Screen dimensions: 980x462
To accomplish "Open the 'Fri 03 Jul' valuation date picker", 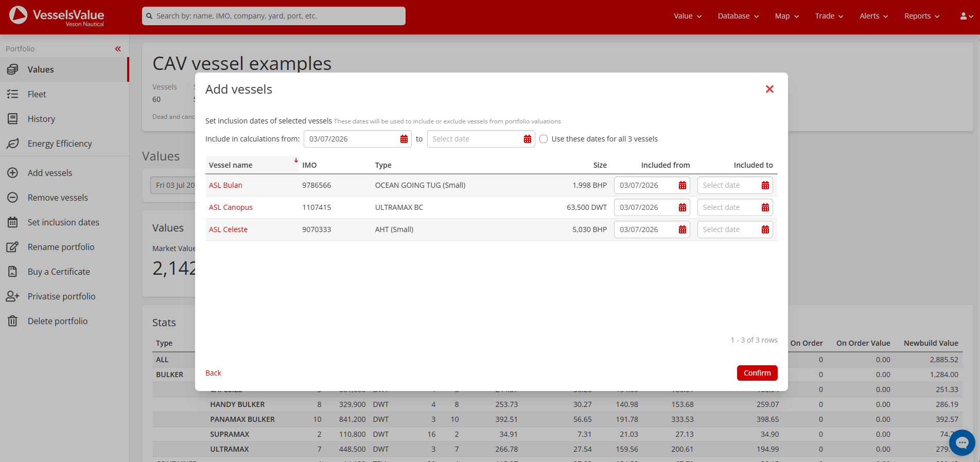I will 173,185.
